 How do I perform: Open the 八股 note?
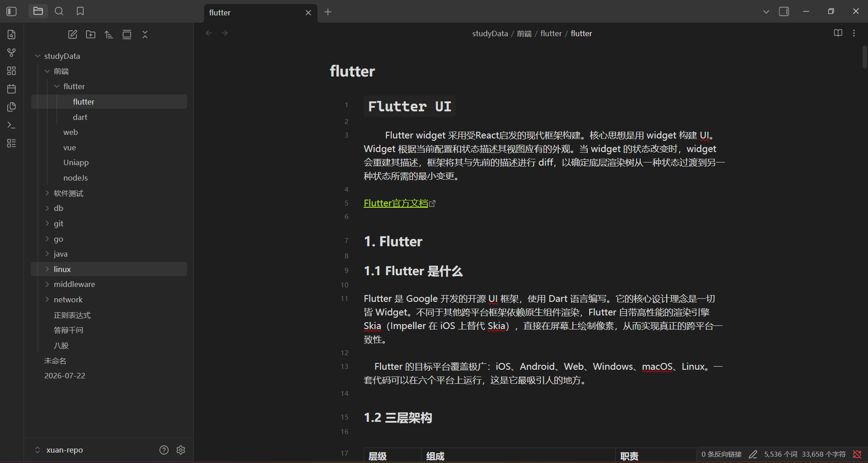(109, 345)
